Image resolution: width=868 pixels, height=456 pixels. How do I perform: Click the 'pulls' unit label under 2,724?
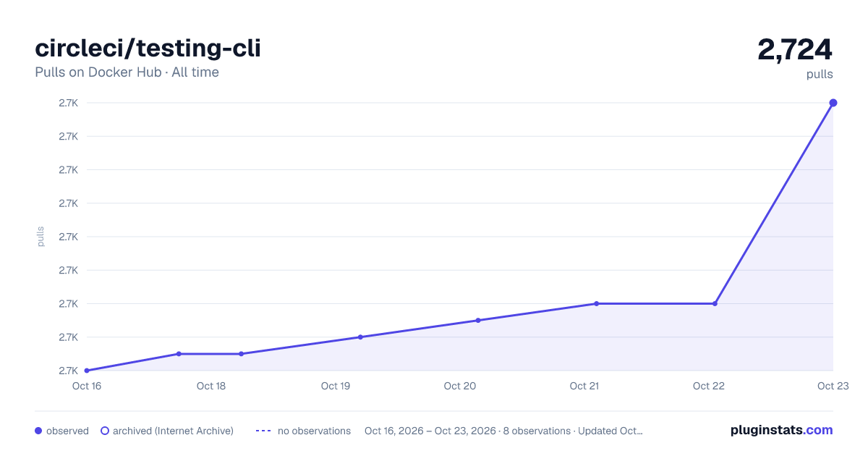(820, 74)
